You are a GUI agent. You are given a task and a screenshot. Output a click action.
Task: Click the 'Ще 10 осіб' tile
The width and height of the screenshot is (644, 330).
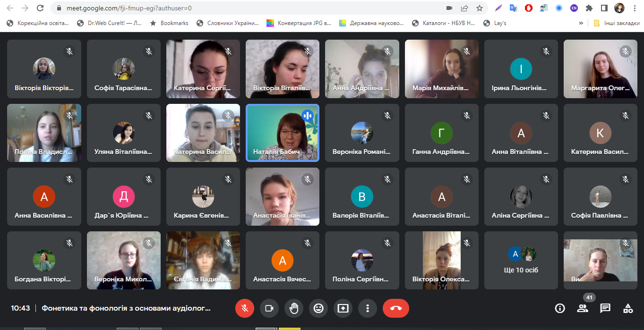(x=521, y=260)
